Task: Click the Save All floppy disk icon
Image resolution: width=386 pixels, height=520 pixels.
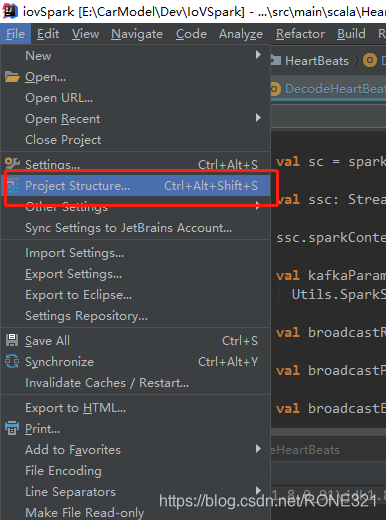Action: 12,340
